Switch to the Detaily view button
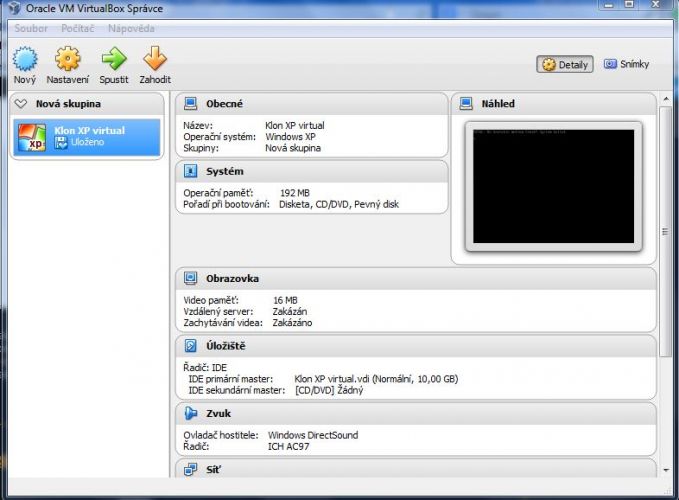Viewport: 679px width, 500px height. click(565, 65)
